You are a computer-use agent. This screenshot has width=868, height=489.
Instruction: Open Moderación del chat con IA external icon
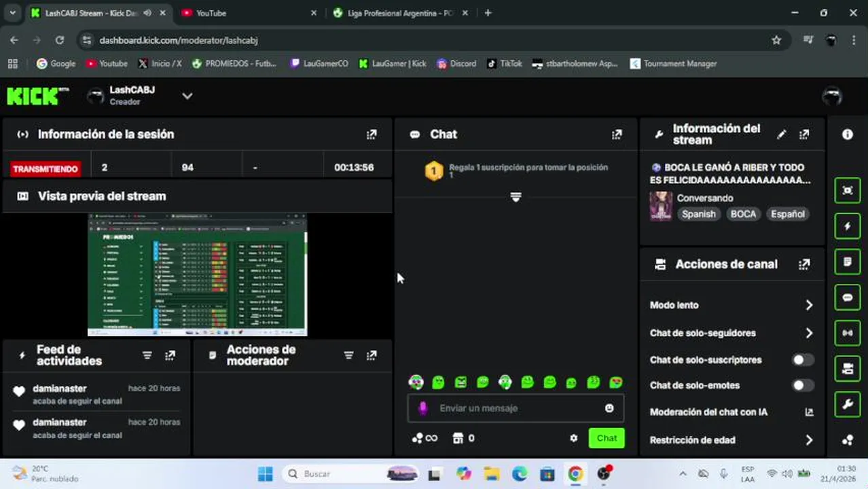[x=809, y=412]
